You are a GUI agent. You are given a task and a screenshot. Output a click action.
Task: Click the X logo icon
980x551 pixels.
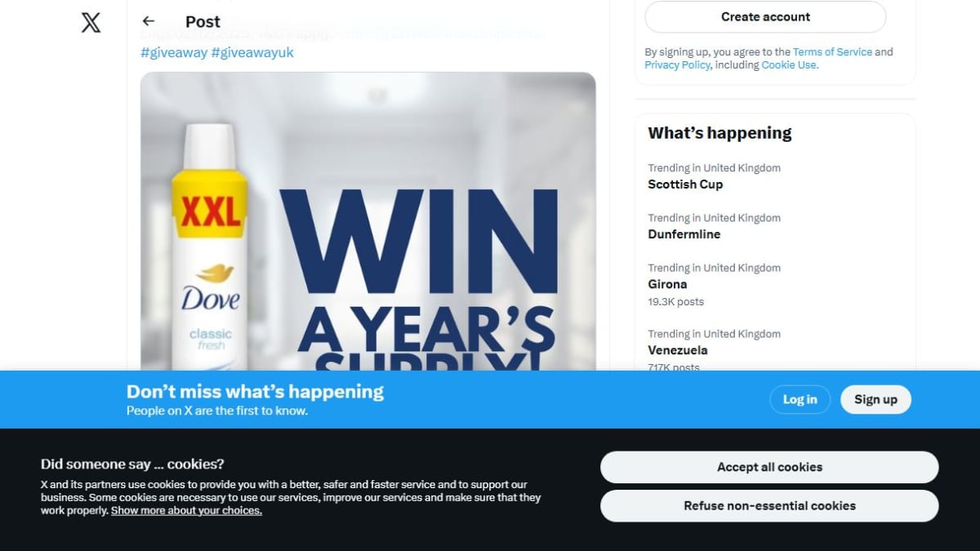click(x=91, y=22)
